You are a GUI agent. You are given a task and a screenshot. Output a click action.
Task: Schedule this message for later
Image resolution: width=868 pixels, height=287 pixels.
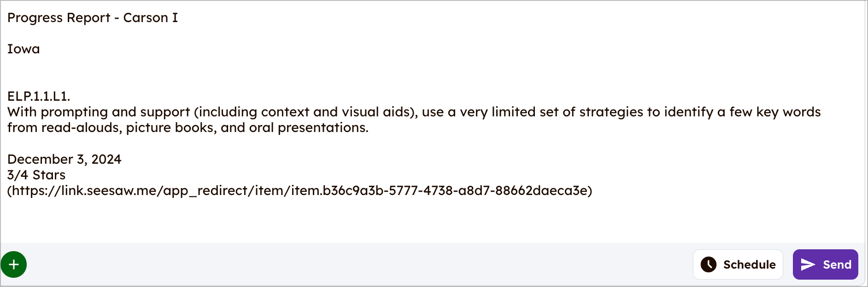coord(738,264)
